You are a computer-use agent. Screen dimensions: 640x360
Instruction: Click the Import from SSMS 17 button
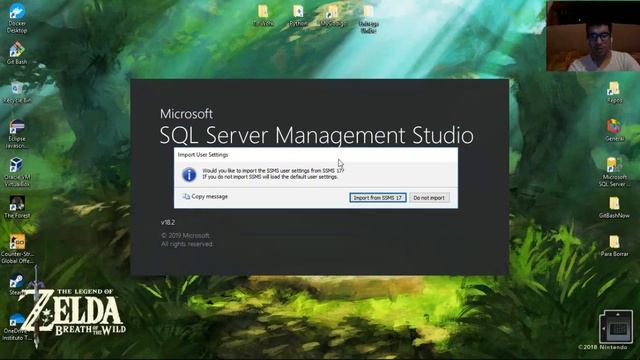click(378, 198)
